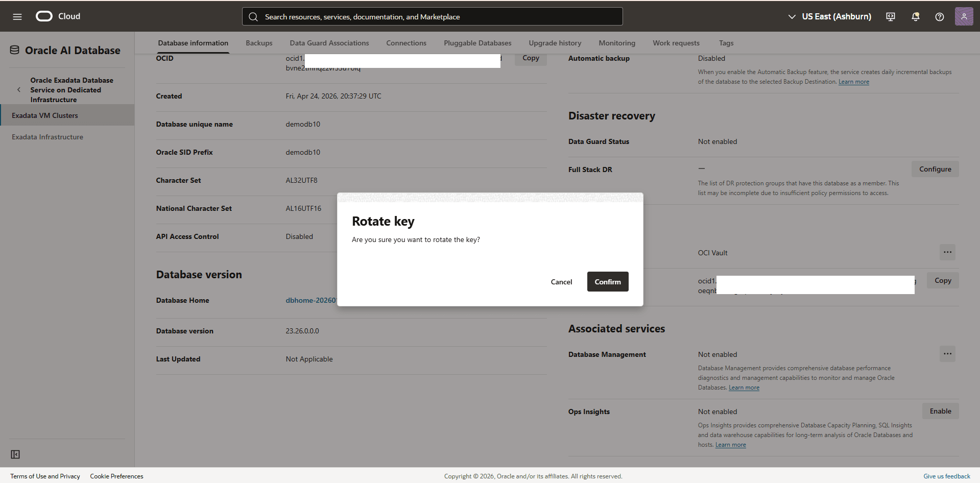Click the AL16UTF16 national character set value
The width and height of the screenshot is (980, 483).
click(303, 208)
